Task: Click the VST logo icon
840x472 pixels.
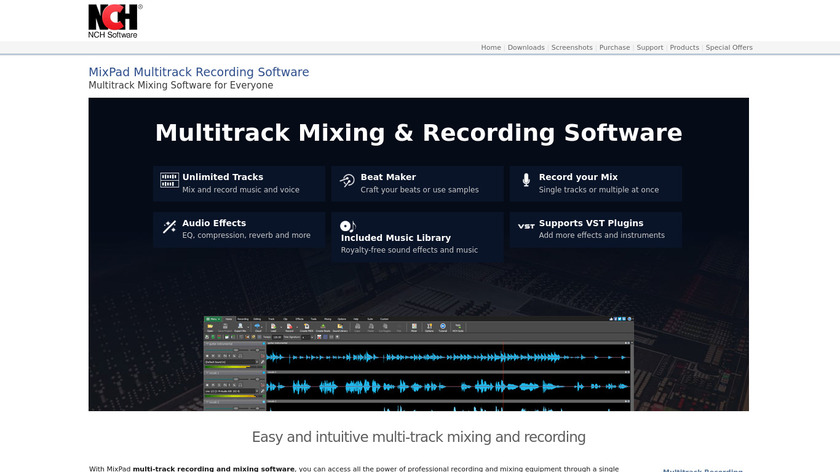Action: point(526,227)
